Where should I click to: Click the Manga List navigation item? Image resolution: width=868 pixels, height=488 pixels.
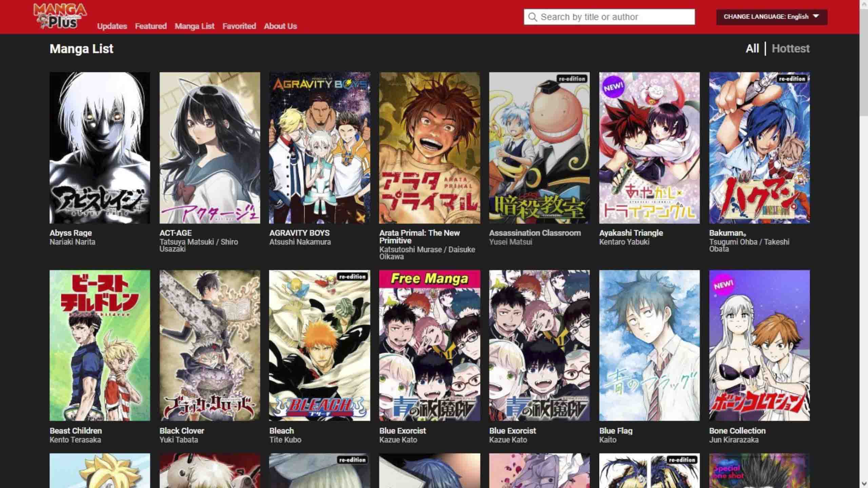(195, 26)
